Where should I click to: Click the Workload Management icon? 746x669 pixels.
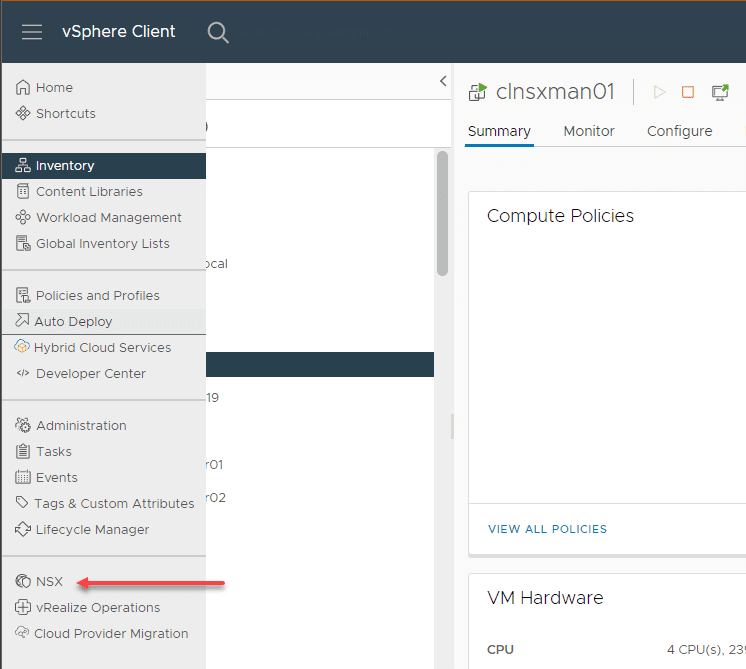pyautogui.click(x=23, y=217)
